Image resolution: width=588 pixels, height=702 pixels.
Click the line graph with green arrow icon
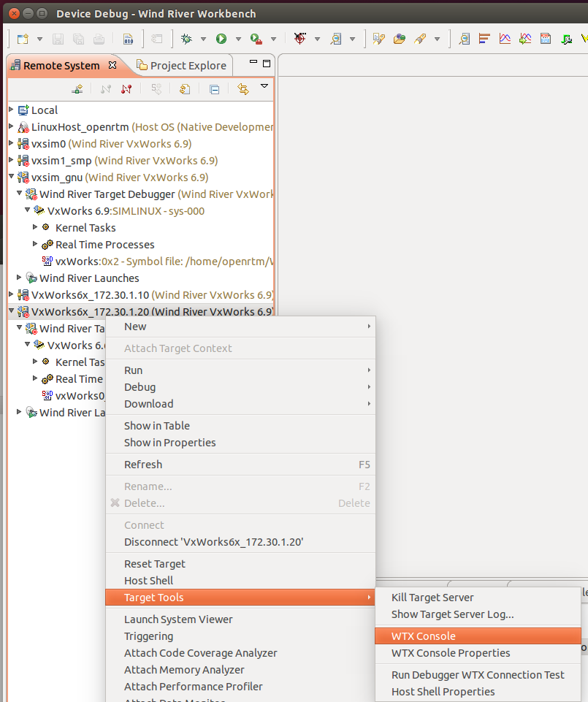tap(525, 39)
